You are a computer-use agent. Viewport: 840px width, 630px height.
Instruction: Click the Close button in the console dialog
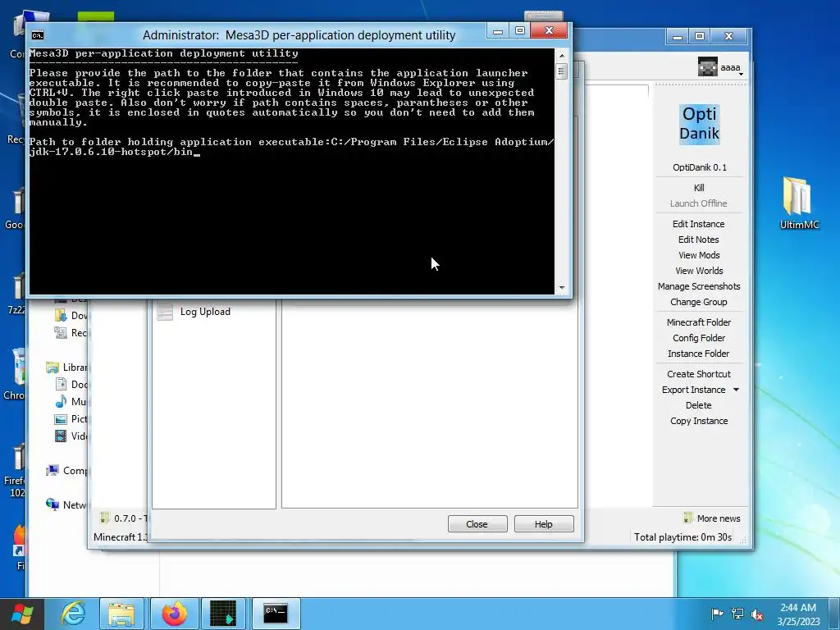(x=477, y=524)
